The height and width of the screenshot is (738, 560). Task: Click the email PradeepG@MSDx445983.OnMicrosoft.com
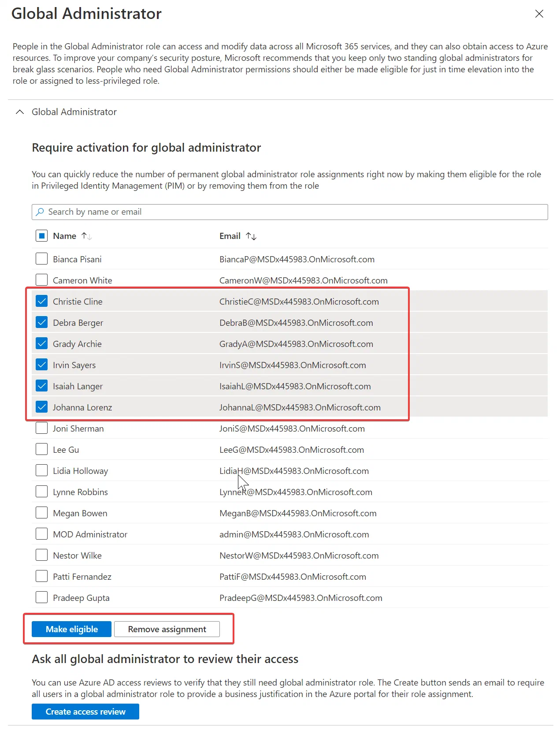point(301,598)
